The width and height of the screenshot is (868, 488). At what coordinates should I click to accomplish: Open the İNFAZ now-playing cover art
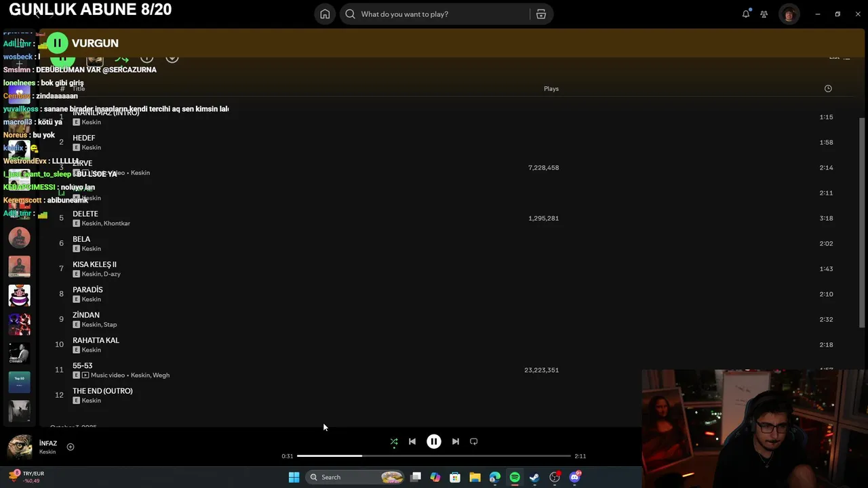[20, 447]
